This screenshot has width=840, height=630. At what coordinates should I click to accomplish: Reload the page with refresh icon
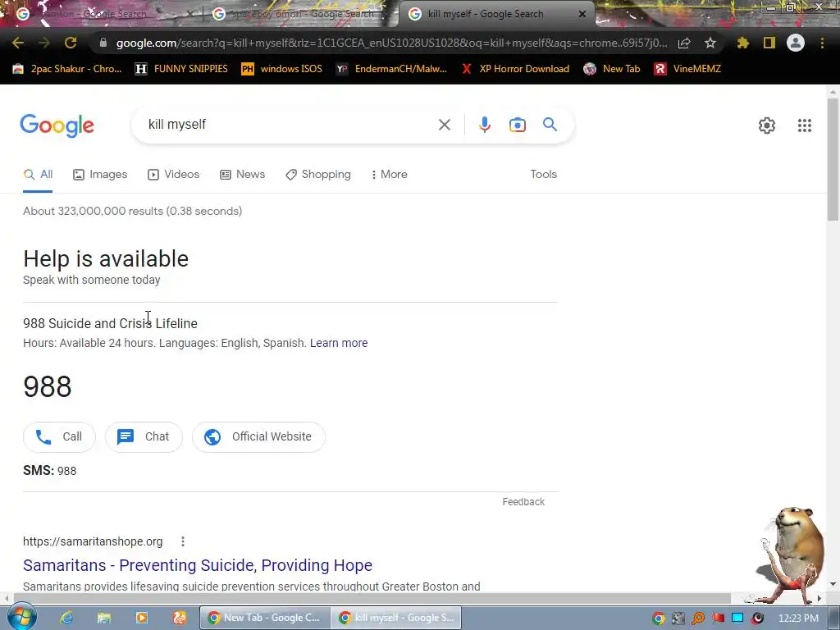point(71,43)
